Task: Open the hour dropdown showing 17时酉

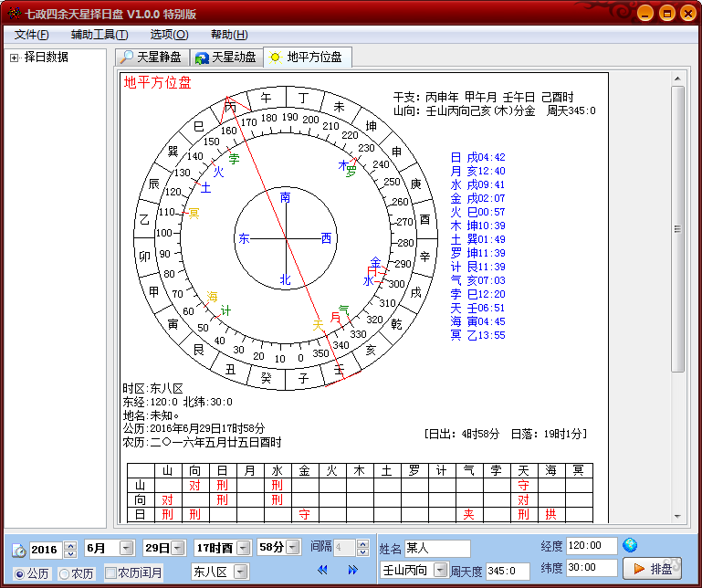Action: [x=244, y=548]
